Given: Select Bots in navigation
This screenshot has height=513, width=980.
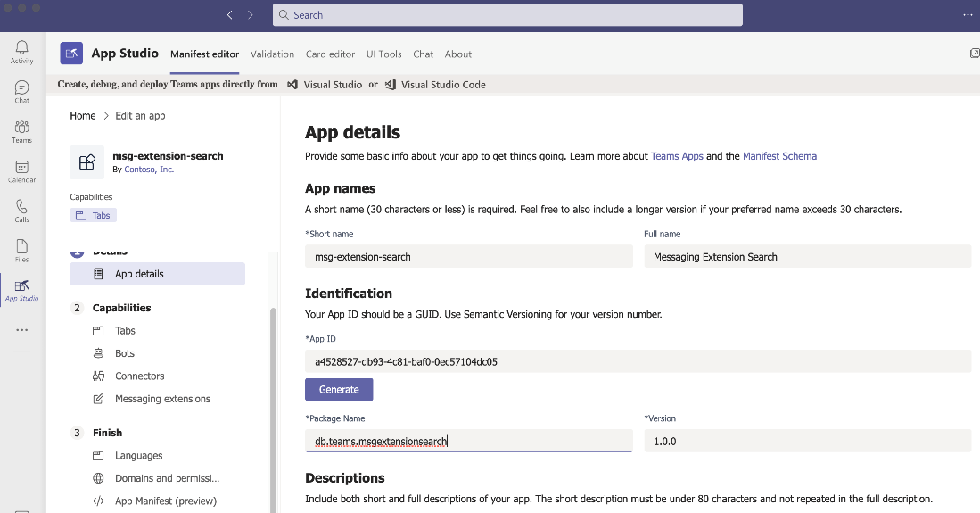Looking at the screenshot, I should pos(124,353).
